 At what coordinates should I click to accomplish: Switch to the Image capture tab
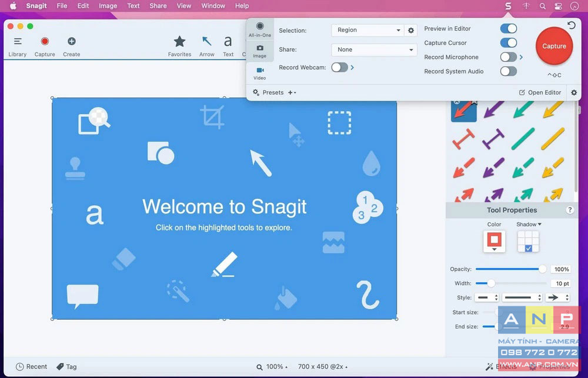259,51
